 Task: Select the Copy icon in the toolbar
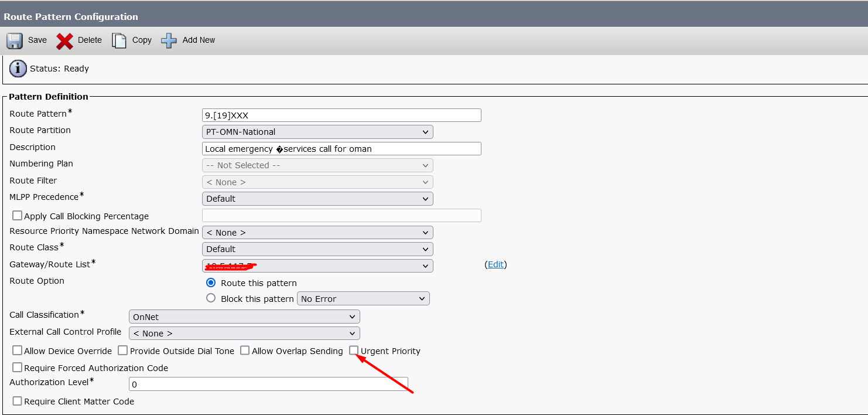119,40
